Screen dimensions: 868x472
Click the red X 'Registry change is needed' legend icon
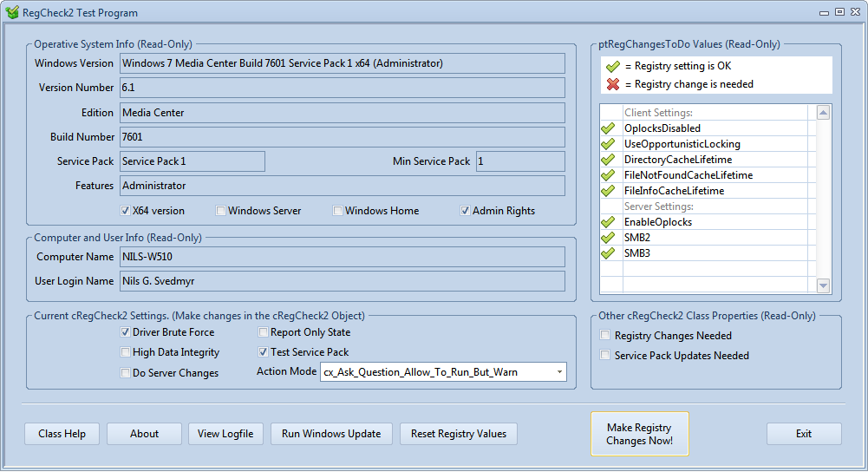click(613, 84)
